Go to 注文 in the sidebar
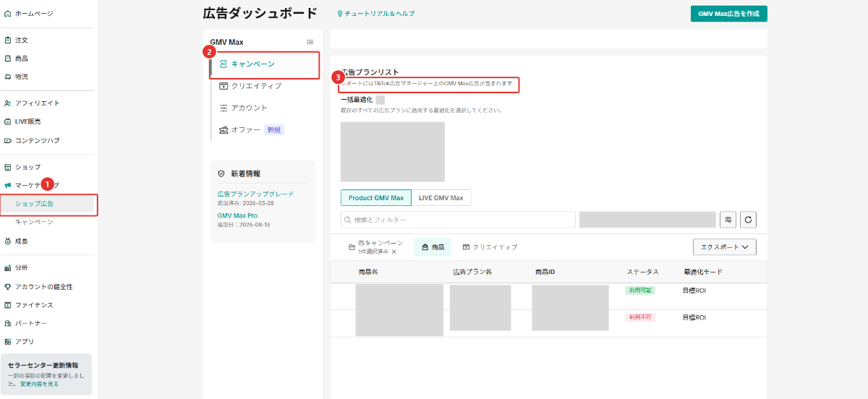The image size is (868, 399). point(22,40)
